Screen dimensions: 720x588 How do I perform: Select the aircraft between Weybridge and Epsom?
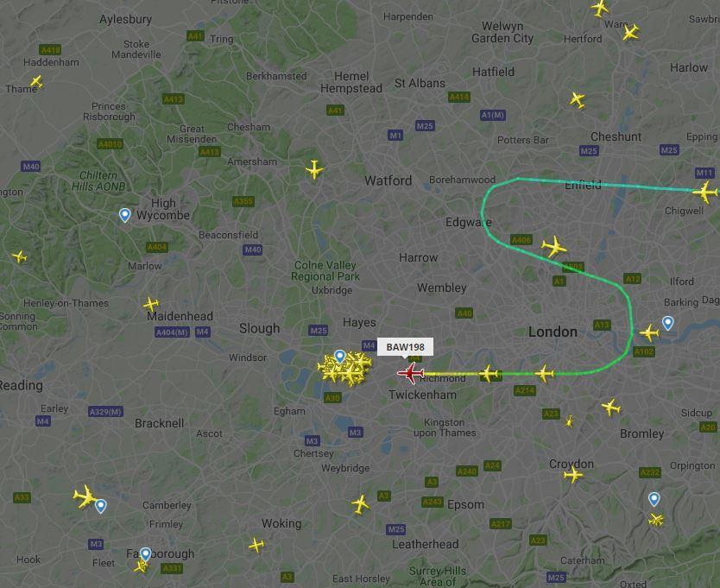tap(361, 504)
